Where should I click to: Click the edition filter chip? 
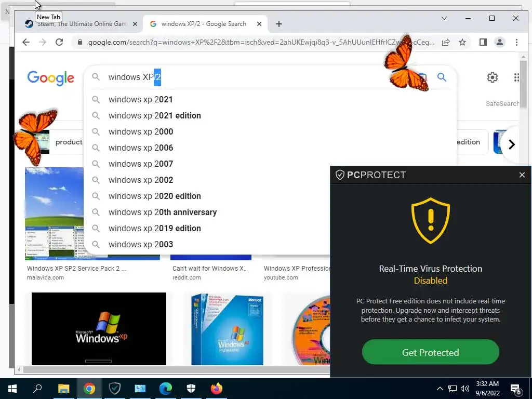click(472, 142)
